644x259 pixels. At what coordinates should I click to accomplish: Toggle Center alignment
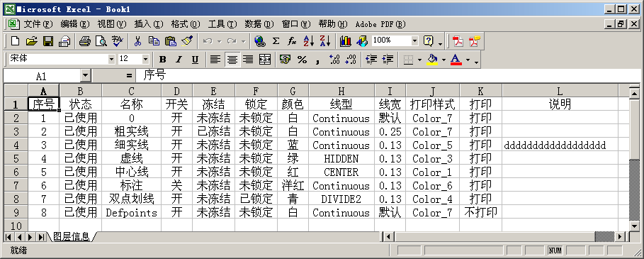coord(232,60)
